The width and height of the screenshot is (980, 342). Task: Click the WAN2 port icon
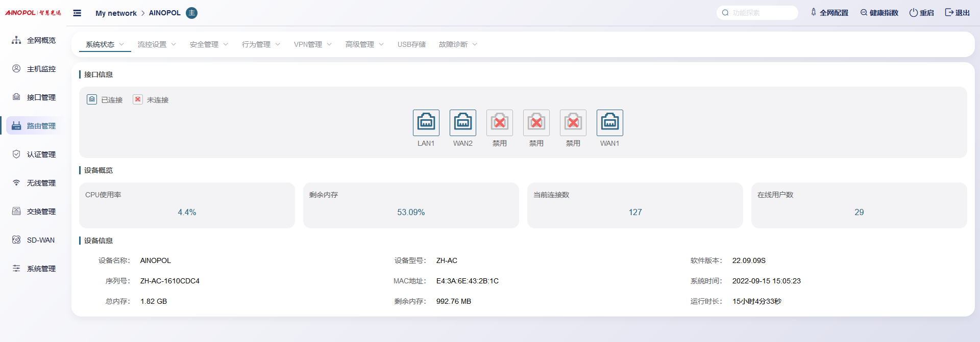click(x=462, y=123)
